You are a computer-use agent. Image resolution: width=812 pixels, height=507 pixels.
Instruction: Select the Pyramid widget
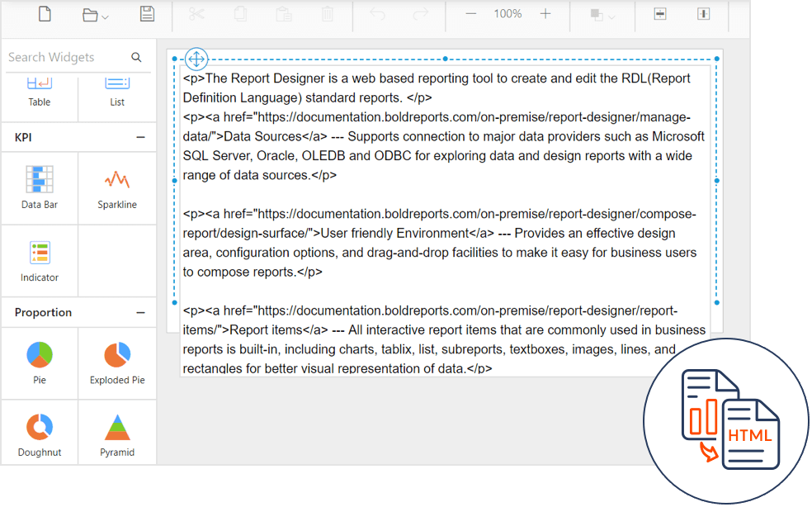[116, 432]
